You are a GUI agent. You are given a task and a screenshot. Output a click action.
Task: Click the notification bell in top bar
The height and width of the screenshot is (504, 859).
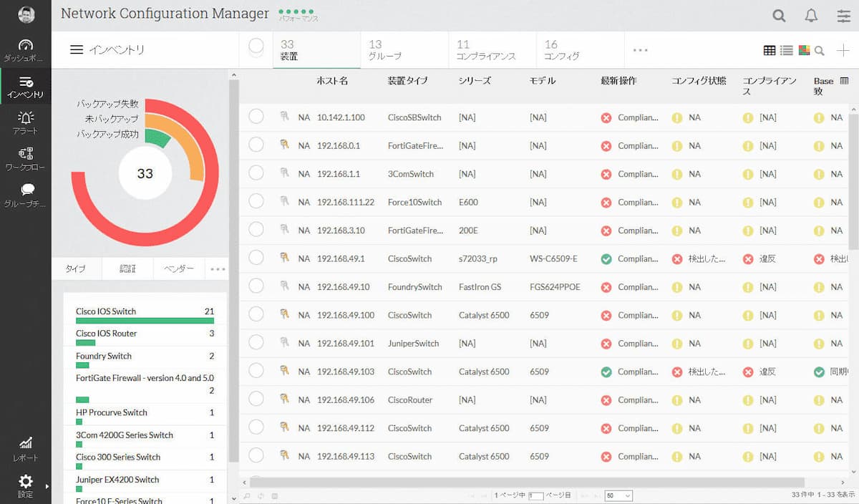click(811, 16)
